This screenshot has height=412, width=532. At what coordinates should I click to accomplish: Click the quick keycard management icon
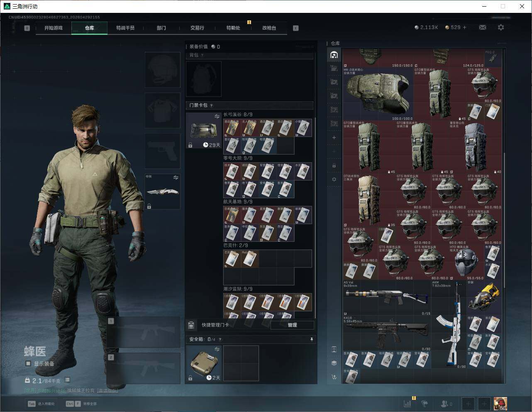[x=191, y=325]
